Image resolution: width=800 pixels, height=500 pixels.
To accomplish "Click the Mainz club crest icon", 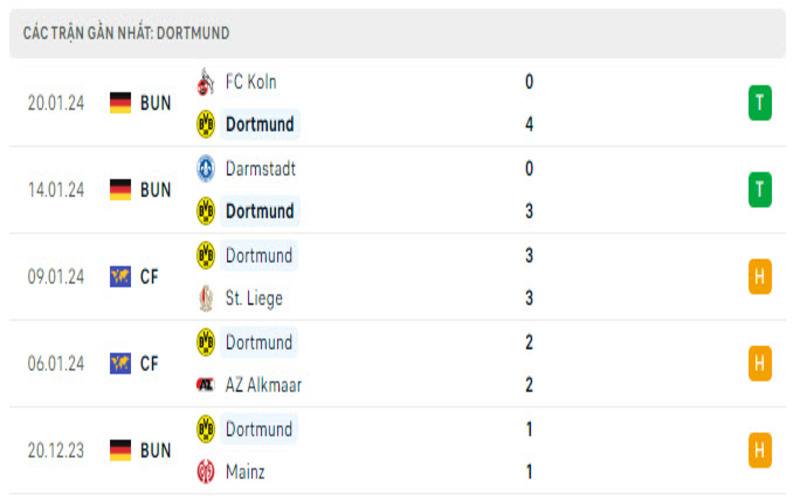I will tap(205, 471).
